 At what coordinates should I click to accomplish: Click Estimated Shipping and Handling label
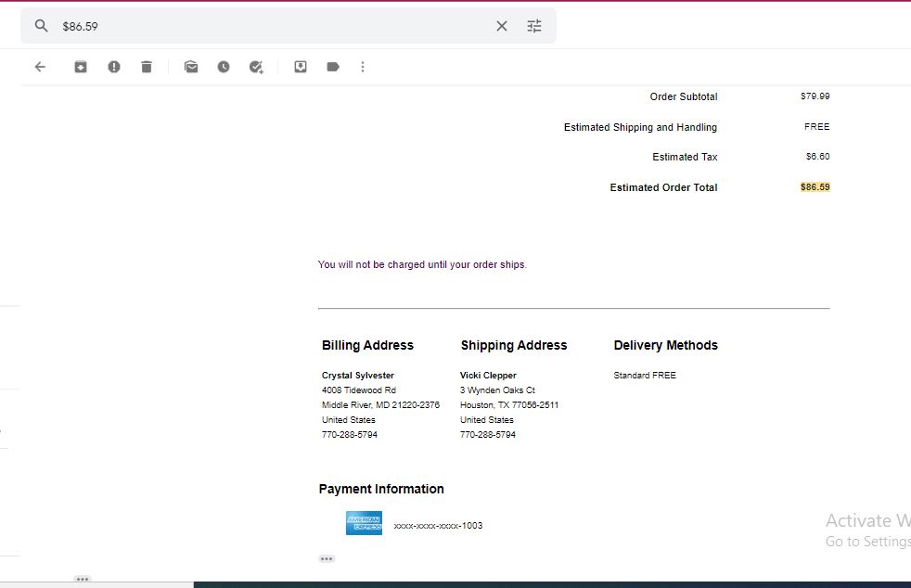click(640, 127)
